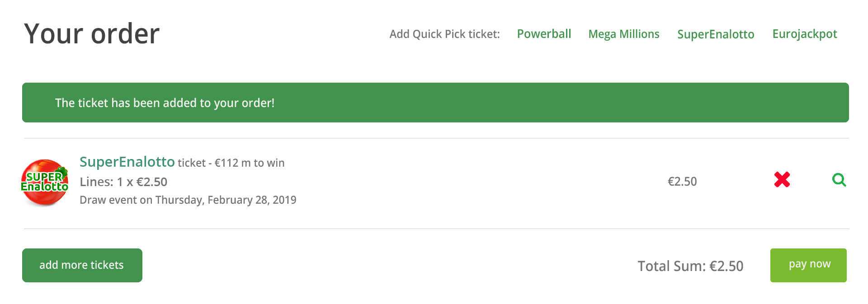The height and width of the screenshot is (304, 868).
Task: Click empty space between price and red X
Action: [735, 182]
